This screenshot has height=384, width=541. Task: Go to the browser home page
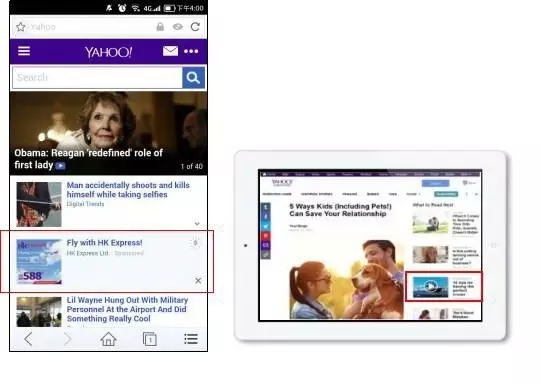click(x=108, y=339)
